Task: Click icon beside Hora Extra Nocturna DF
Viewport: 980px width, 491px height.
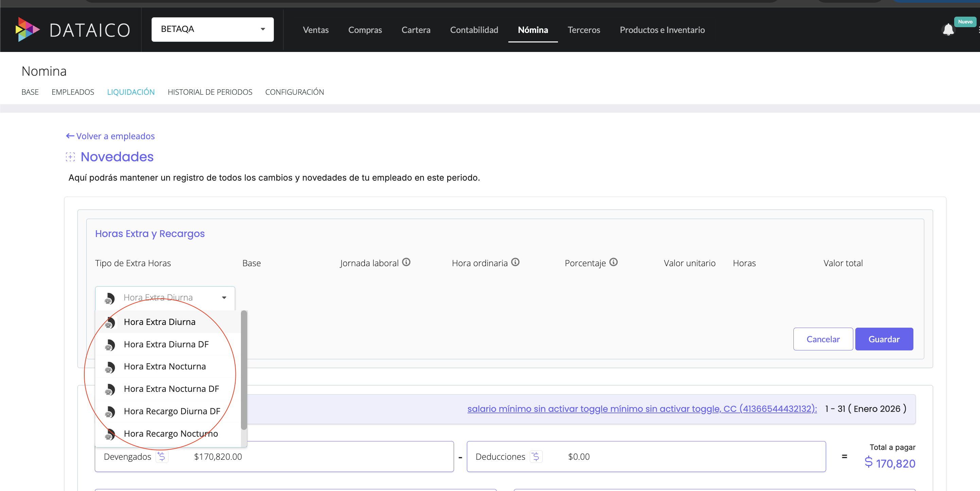Action: (x=109, y=389)
